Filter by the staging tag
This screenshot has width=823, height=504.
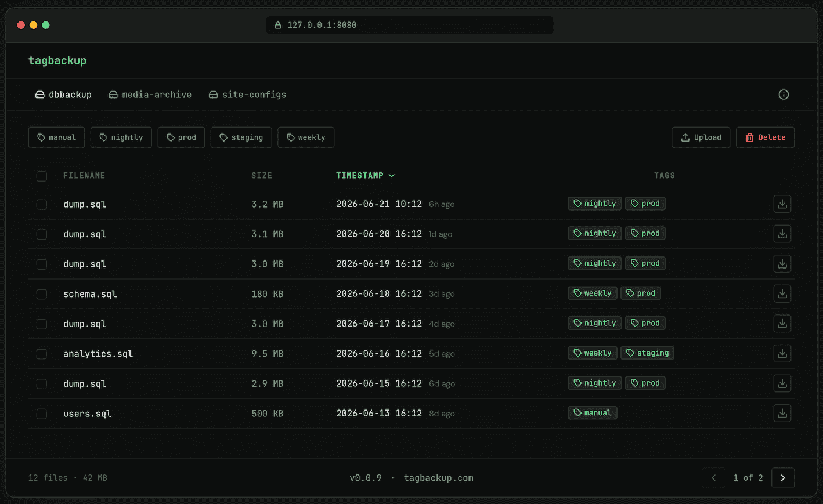tap(241, 137)
